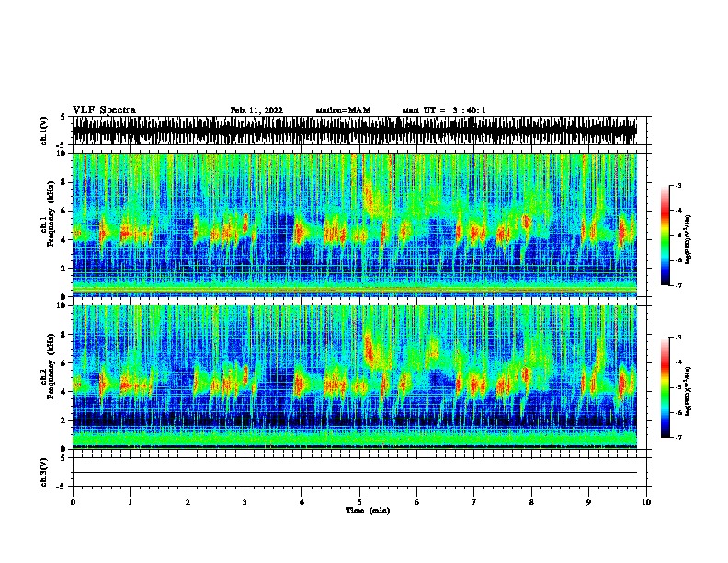The image size is (728, 563).
Task: Click the flat ch.3 voltage trace
Action: (x=354, y=473)
